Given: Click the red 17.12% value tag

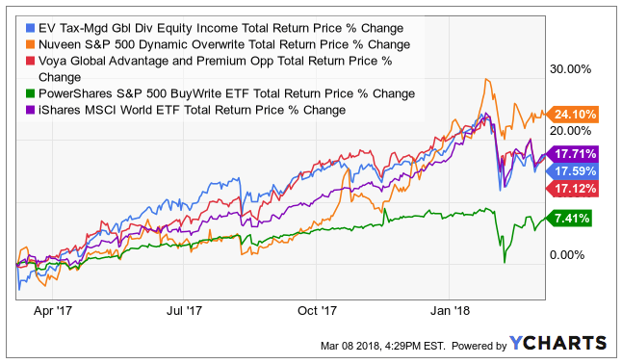Looking at the screenshot, I should pos(573,188).
